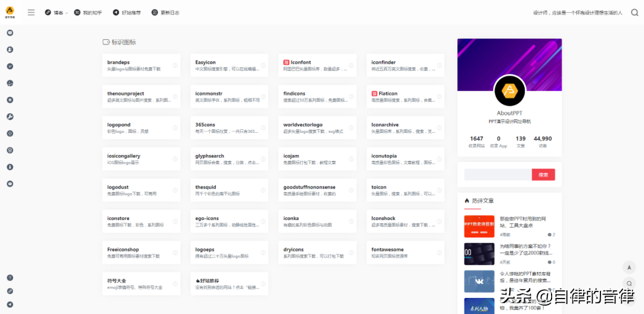Viewport: 644px width, 314px height.
Task: Open the ego-icons site link
Action: [229, 221]
